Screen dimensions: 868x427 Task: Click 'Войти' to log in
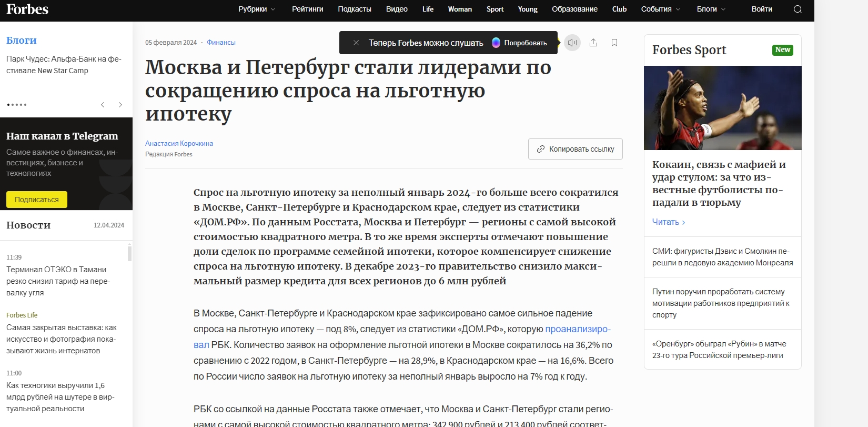(762, 9)
